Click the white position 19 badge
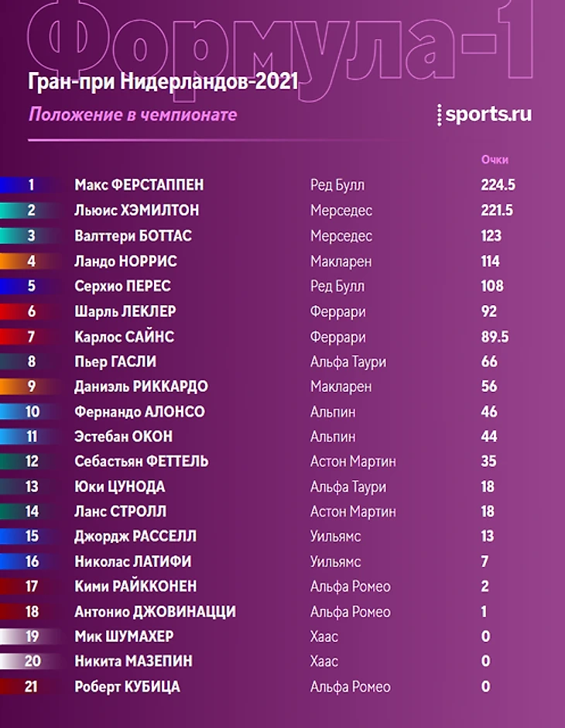This screenshot has height=728, width=565. 29,637
